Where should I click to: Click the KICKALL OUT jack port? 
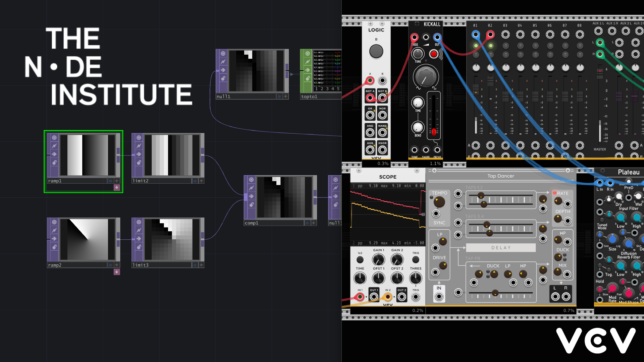[437, 37]
